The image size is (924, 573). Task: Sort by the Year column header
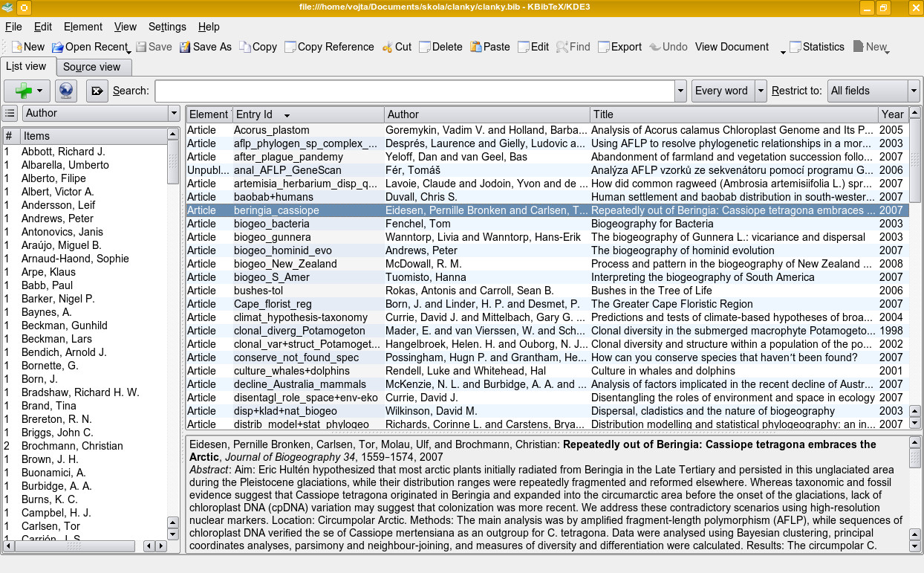[892, 114]
